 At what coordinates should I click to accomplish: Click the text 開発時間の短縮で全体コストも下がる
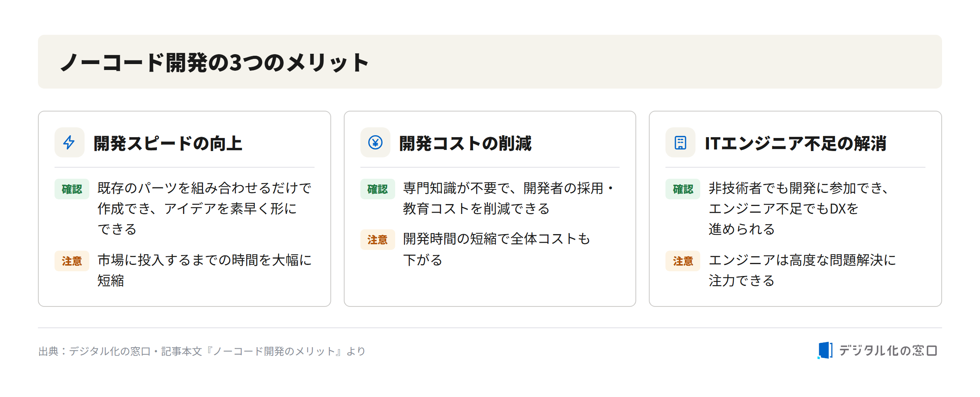(496, 249)
